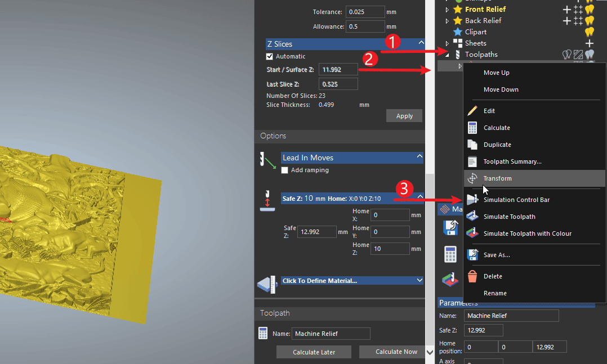The image size is (607, 364).
Task: Click the grid-of-plus icon beside Back Relief
Action: click(x=578, y=21)
